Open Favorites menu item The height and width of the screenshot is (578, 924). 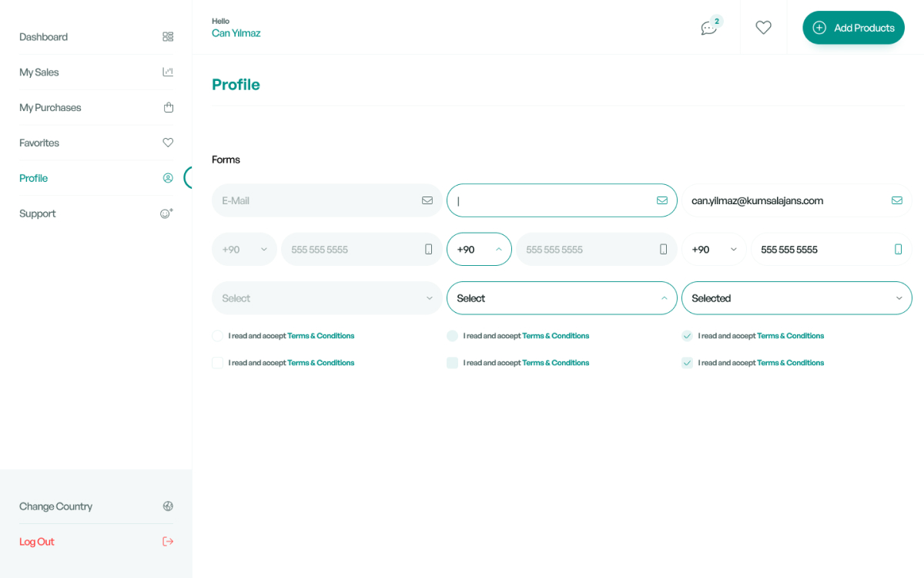pos(96,143)
